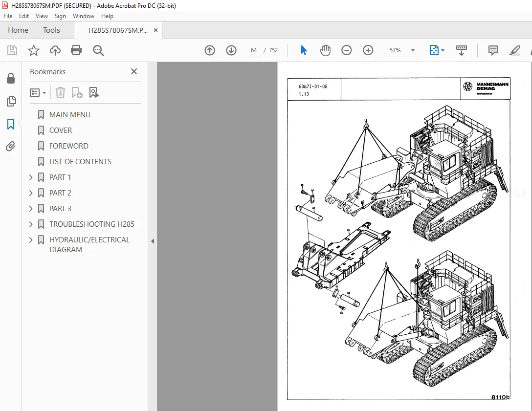Select the PART 2 bookmark label
Screen dimensions: 532x411
(x=60, y=193)
